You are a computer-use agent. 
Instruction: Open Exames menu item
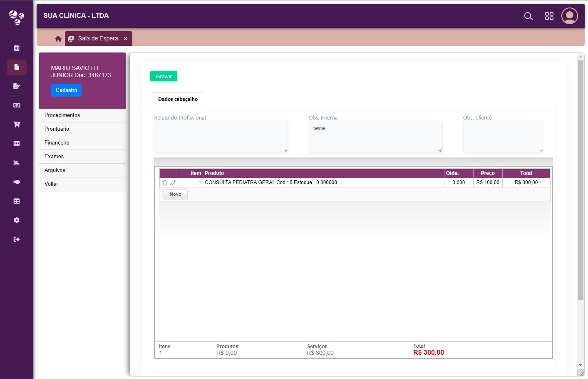[82, 157]
